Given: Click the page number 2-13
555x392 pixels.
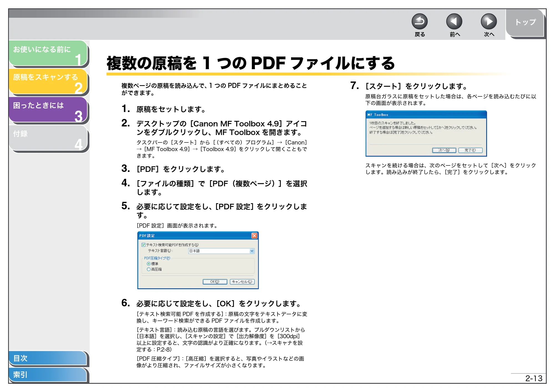Looking at the screenshot, I should tap(534, 378).
